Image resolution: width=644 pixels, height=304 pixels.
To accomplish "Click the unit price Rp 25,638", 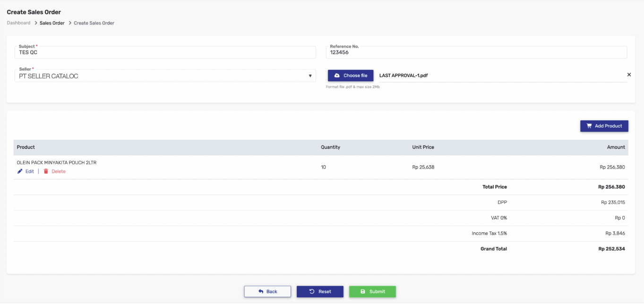I will [423, 167].
